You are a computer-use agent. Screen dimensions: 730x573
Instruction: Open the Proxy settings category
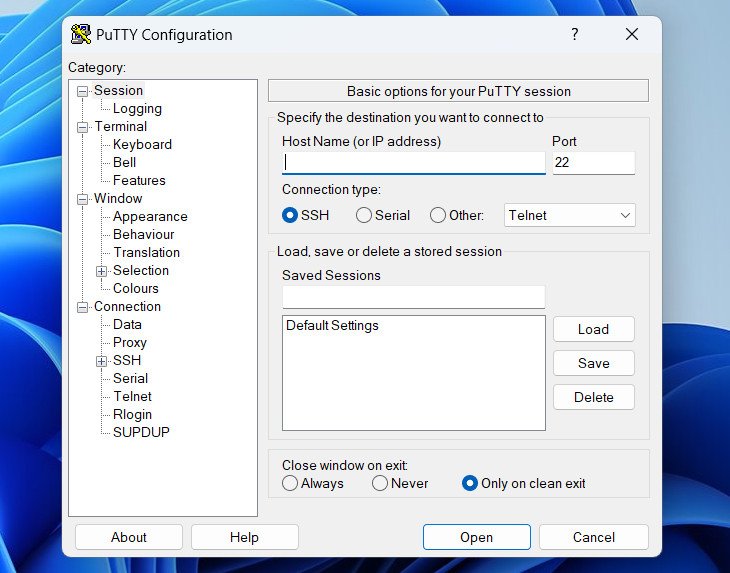(130, 343)
